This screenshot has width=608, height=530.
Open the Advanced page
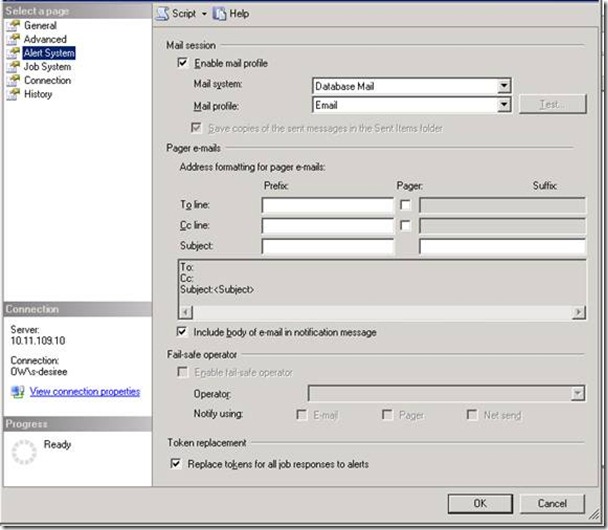[45, 39]
